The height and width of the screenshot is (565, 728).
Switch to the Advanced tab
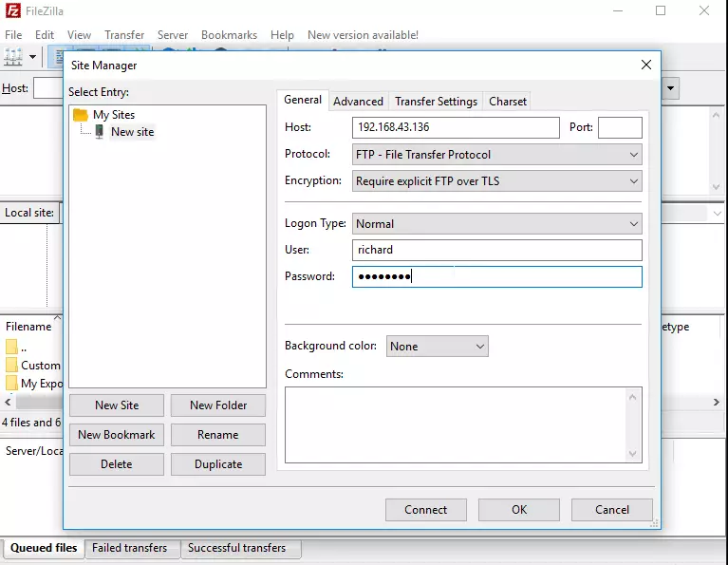tap(358, 102)
